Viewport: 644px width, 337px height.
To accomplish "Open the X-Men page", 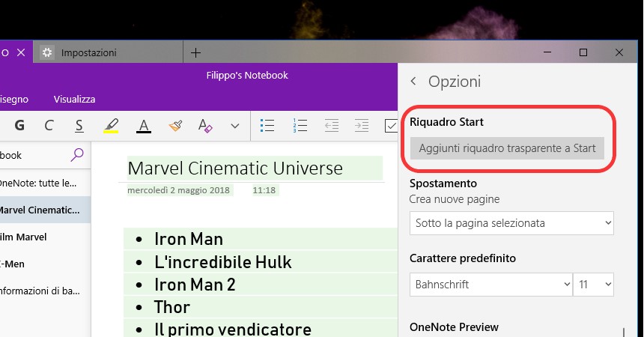I will 45,264.
